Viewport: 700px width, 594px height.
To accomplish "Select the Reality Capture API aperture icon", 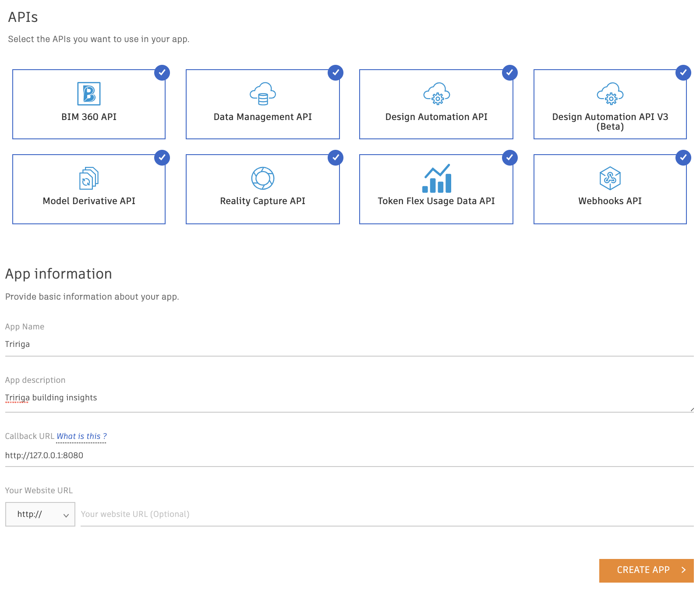I will (x=263, y=178).
